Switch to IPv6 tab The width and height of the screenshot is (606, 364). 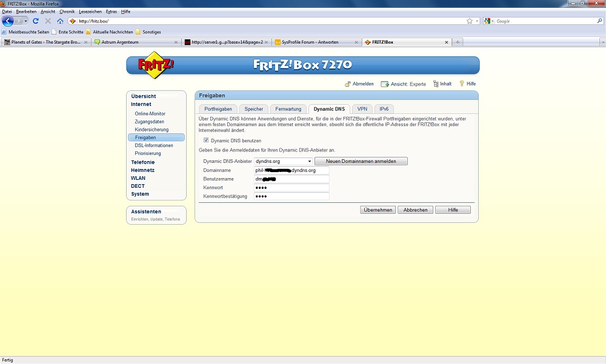point(384,109)
